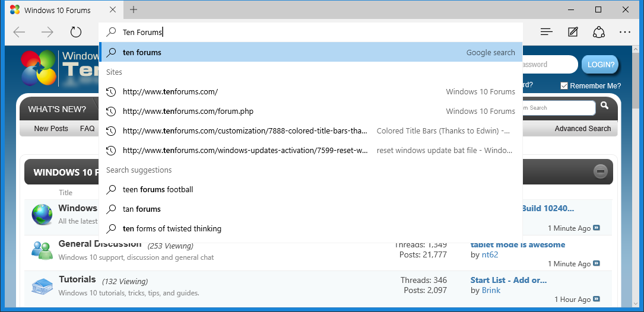Choose the tenforums.com/forum.php history entry
Viewport: 644px width, 312px height.
click(311, 112)
